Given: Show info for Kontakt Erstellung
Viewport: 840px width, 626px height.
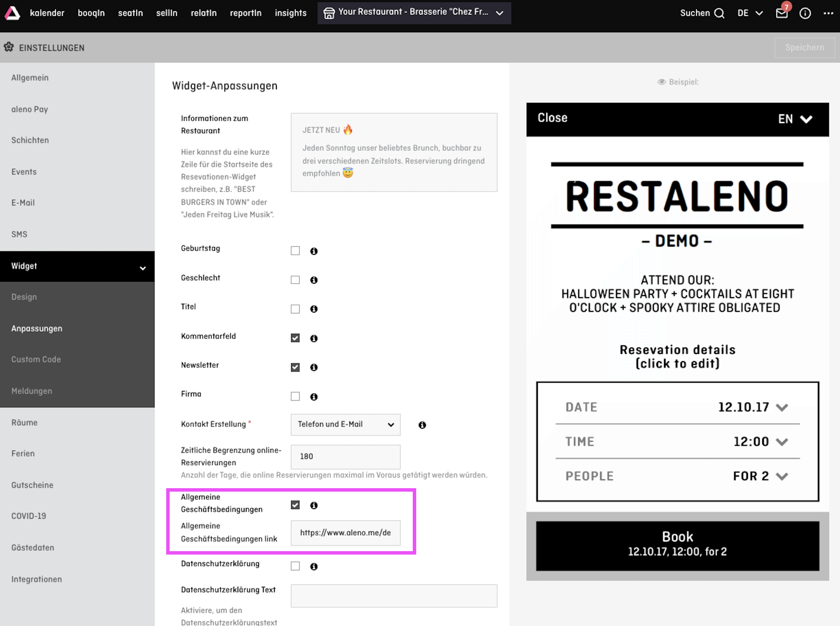Looking at the screenshot, I should [x=422, y=425].
